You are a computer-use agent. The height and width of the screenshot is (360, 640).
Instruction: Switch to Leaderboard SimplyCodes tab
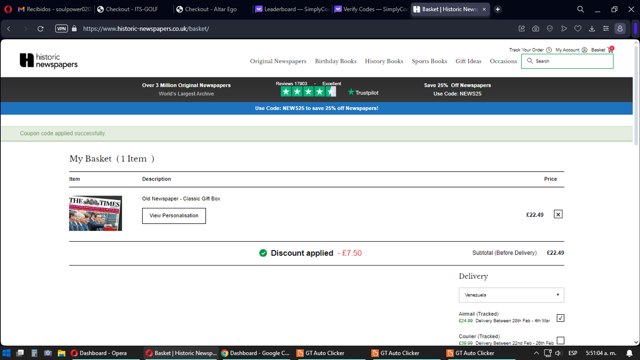[291, 9]
